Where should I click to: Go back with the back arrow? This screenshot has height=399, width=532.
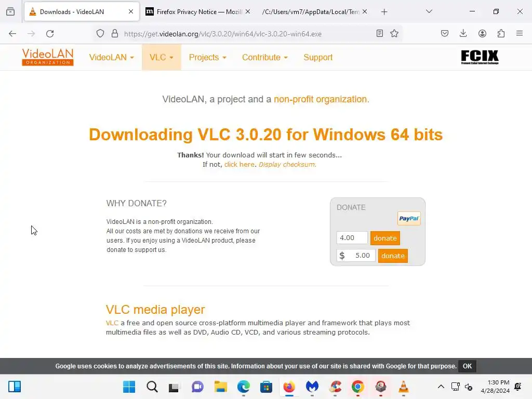tap(12, 34)
